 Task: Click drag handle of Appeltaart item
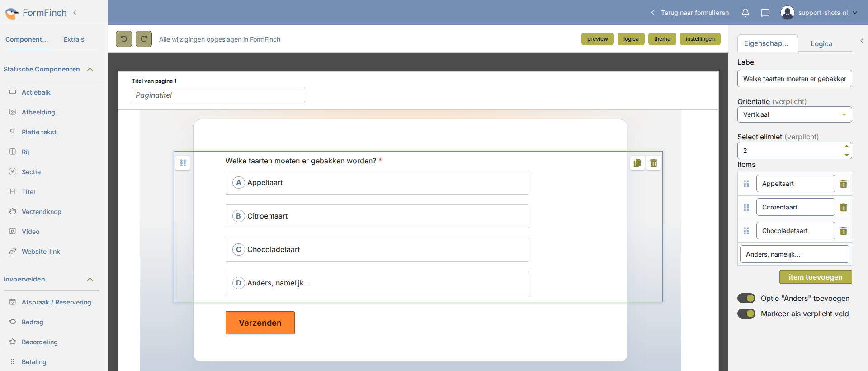coord(746,184)
